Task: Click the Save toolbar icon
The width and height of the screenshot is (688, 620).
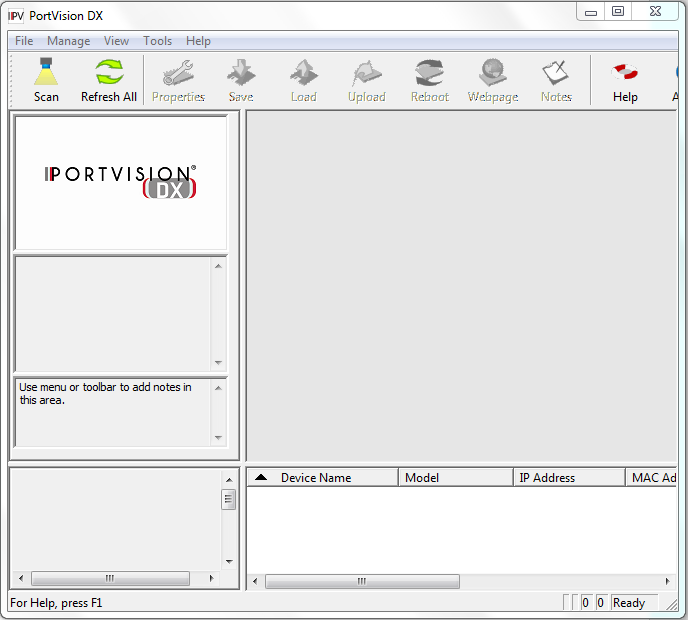Action: (x=241, y=80)
